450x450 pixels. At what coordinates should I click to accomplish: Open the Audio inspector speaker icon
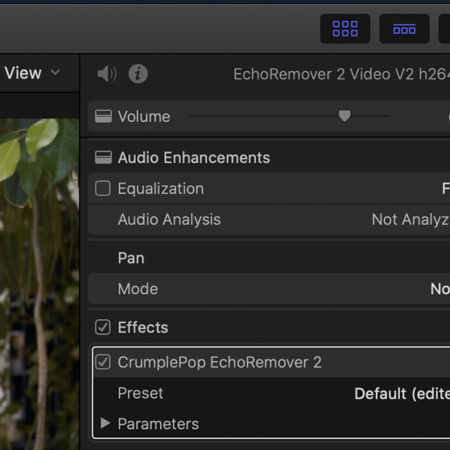pos(107,74)
